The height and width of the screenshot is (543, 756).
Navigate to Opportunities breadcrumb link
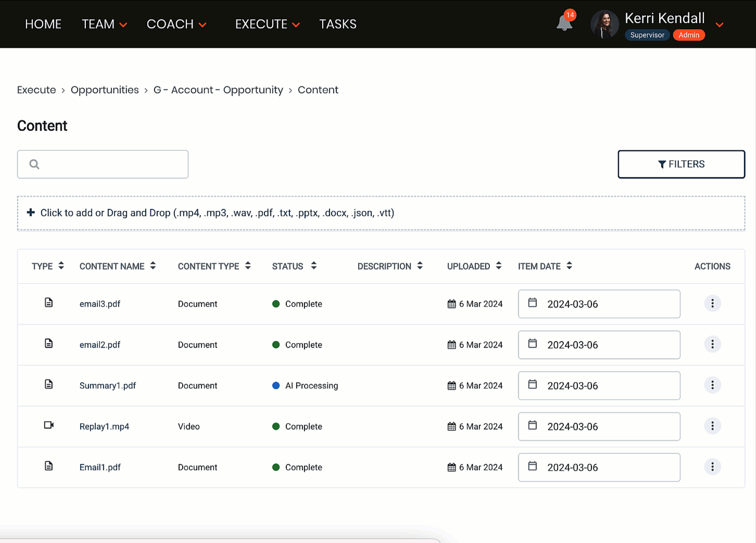click(105, 90)
